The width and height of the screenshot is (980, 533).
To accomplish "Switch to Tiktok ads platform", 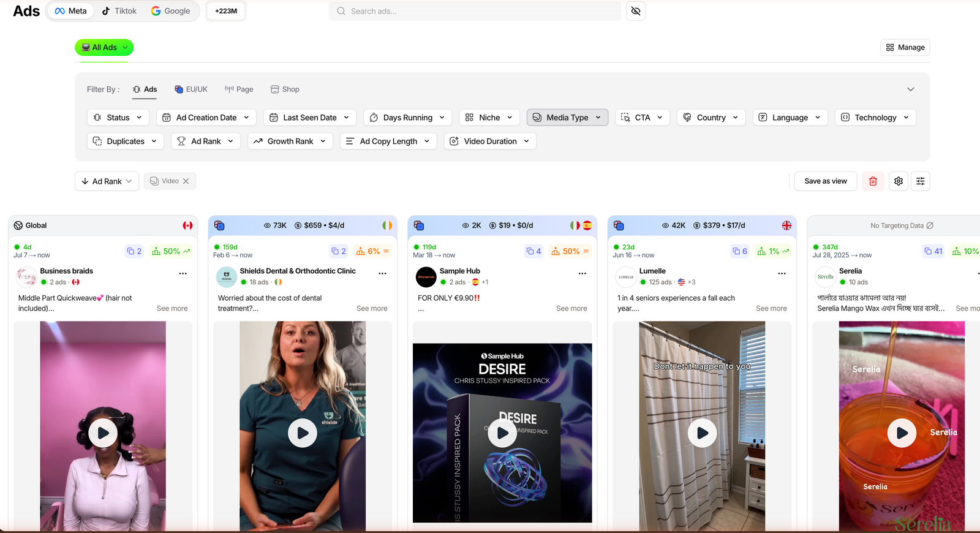I will [119, 11].
